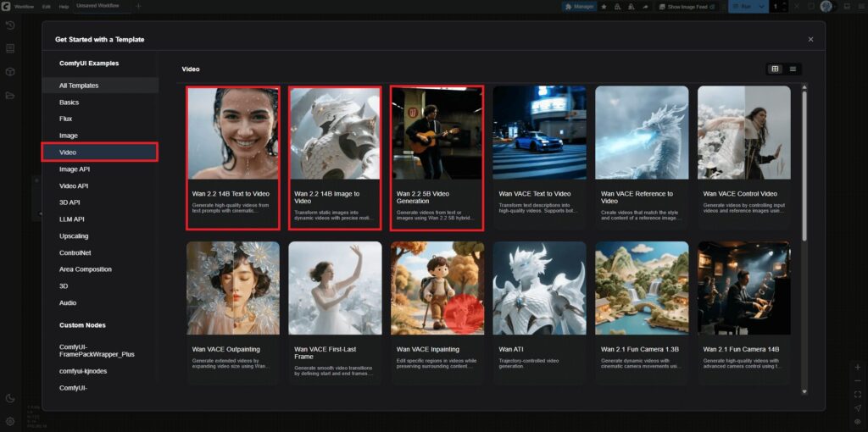868x432 pixels.
Task: Open ComfyUI-FramePackWrapper_Plus custom node templates
Action: (x=100, y=351)
